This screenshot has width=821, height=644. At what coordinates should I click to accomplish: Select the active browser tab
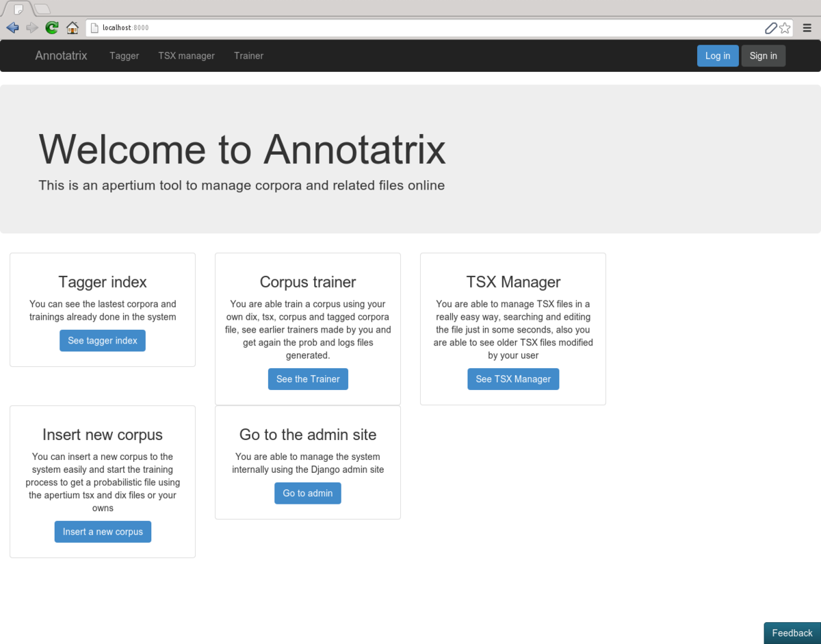(18, 9)
